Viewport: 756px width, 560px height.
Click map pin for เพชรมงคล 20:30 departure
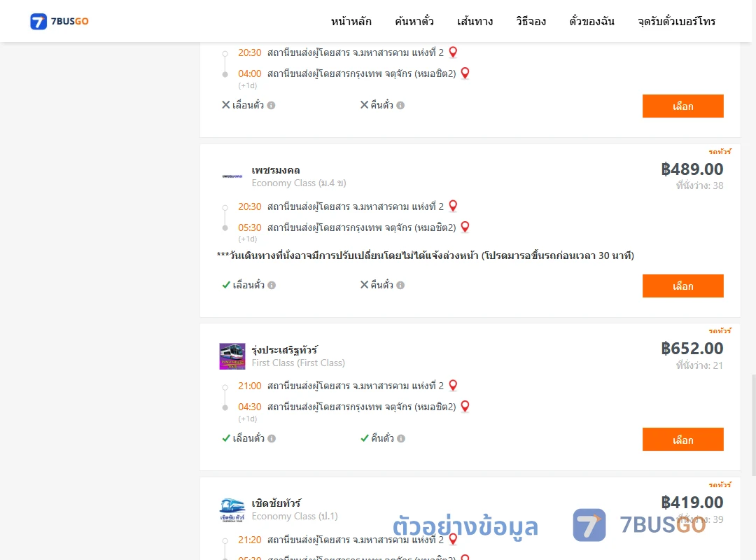coord(453,206)
